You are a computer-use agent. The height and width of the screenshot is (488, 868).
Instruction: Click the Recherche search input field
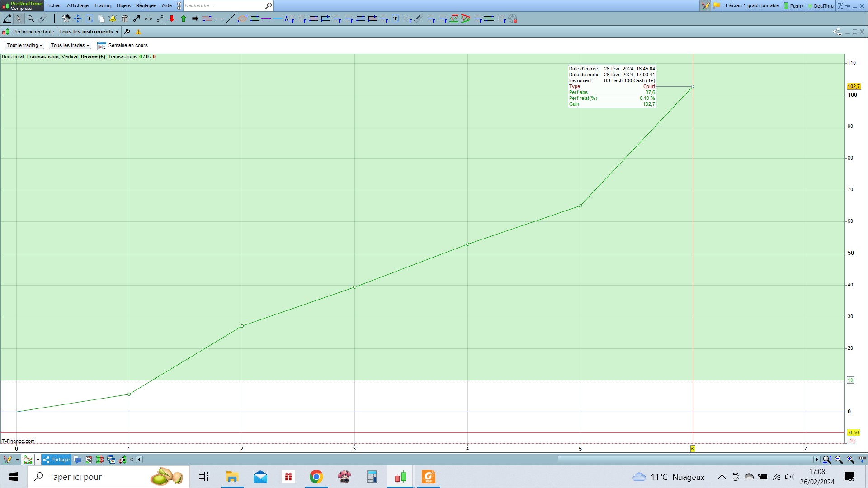pyautogui.click(x=224, y=5)
